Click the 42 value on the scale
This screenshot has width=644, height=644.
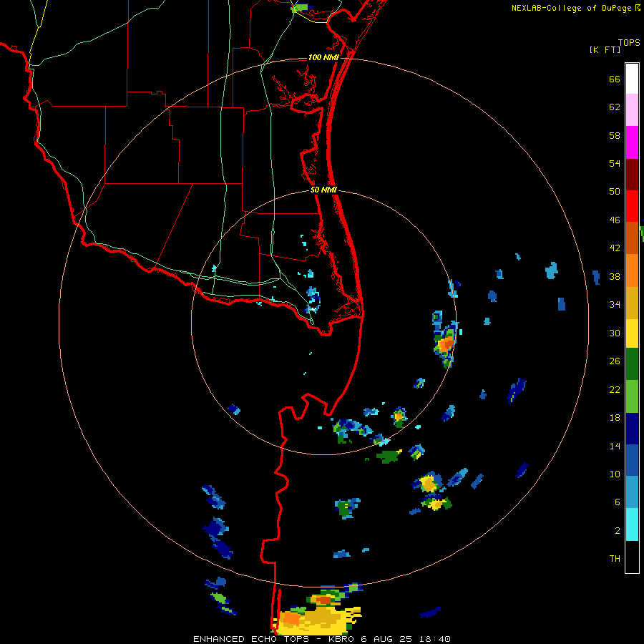(x=615, y=248)
